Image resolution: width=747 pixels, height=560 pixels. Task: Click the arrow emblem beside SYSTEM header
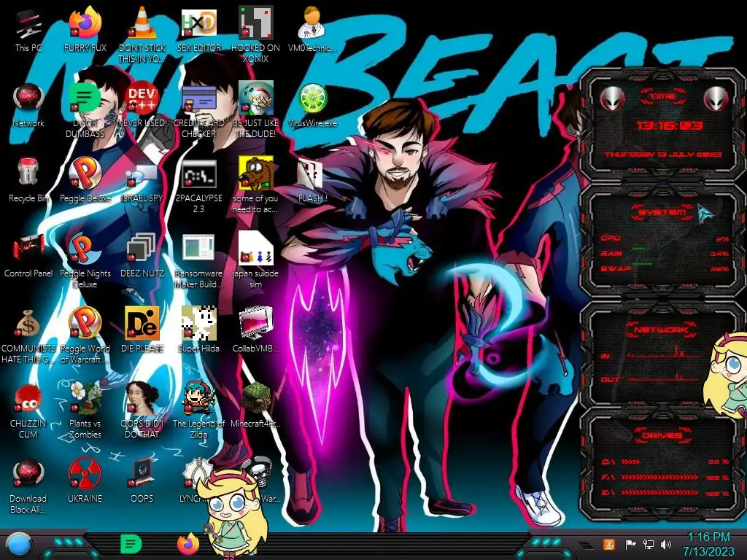pyautogui.click(x=707, y=214)
